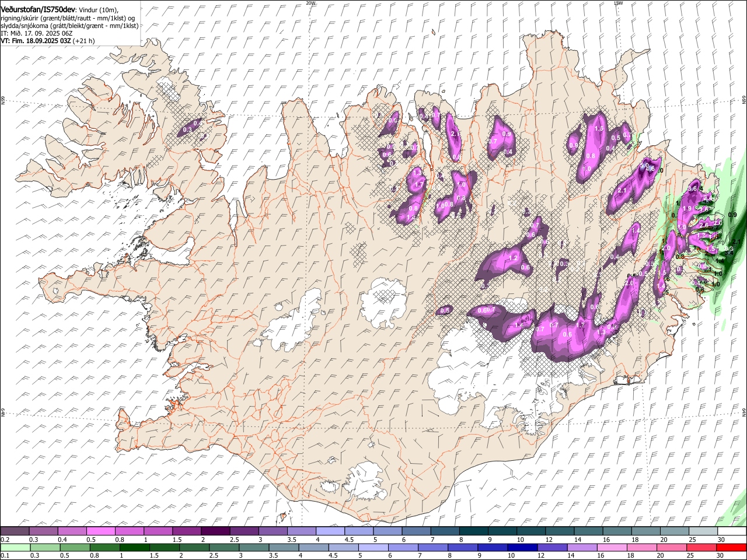Pick the upper legend swatch between 6 and 7
Viewport: 747px width, 560px height.
click(x=416, y=531)
